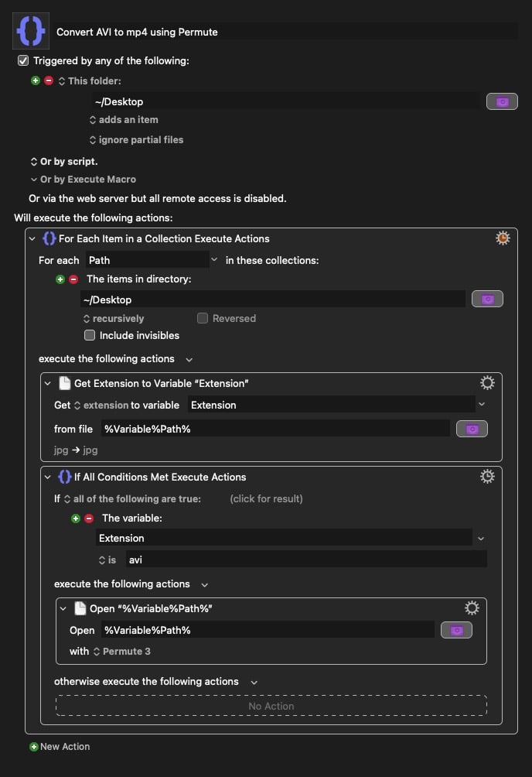Viewport: 532px width, 777px height.
Task: Enable the Reversed checkbox
Action: pos(203,318)
